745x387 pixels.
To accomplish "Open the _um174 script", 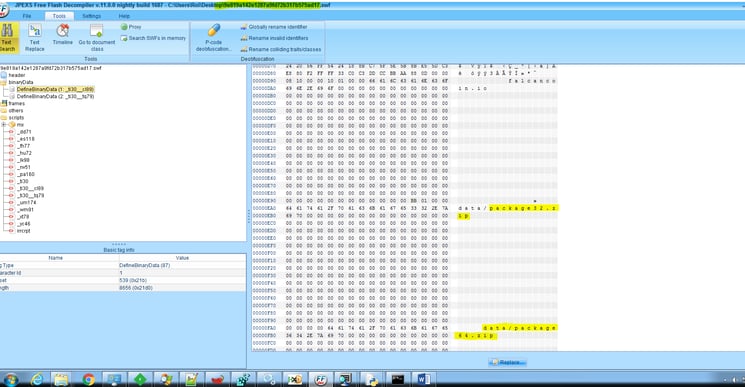I will 22,202.
